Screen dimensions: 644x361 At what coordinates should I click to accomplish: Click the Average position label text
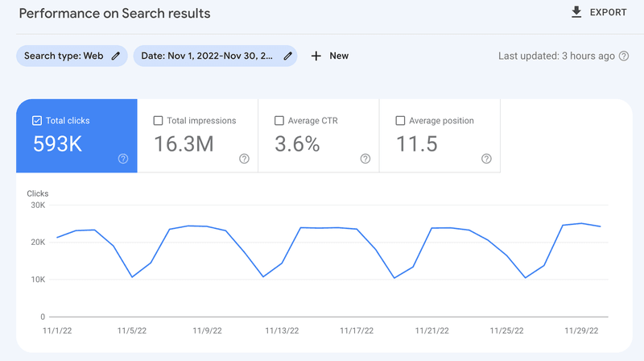[x=441, y=121]
